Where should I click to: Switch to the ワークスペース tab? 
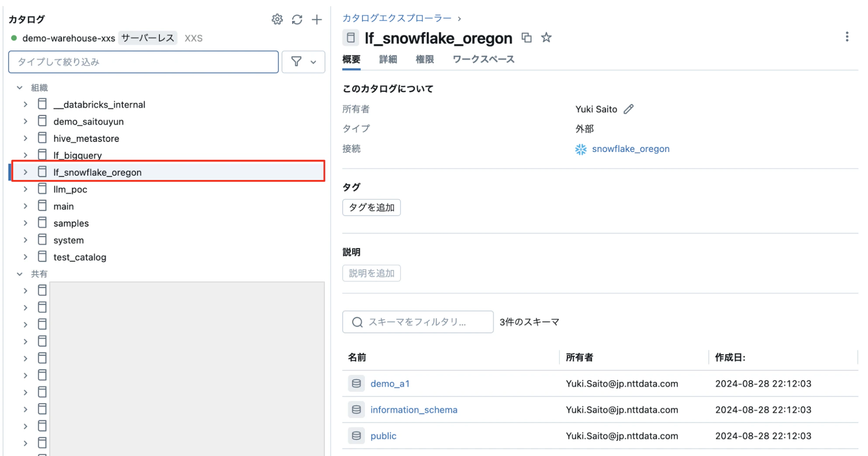point(484,59)
